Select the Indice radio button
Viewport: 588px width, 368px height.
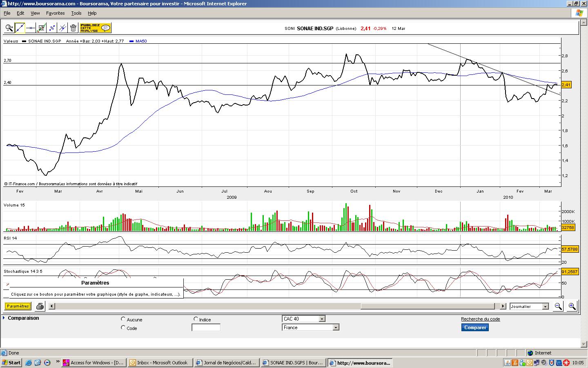pos(196,319)
